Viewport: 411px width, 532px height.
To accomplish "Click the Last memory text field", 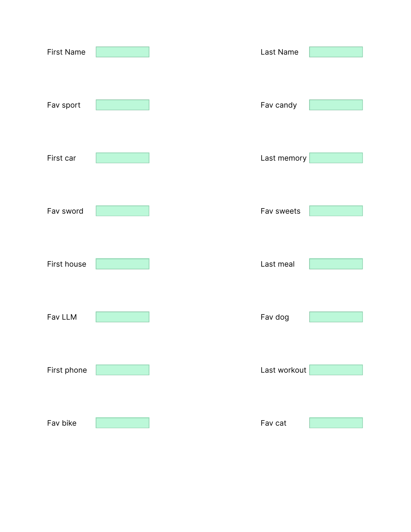I will pos(336,158).
